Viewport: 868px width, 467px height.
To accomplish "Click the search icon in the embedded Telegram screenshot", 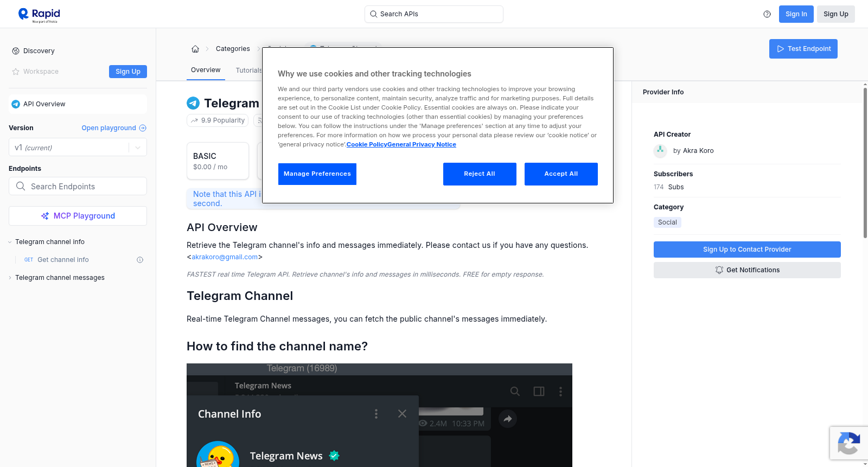I will pyautogui.click(x=515, y=391).
